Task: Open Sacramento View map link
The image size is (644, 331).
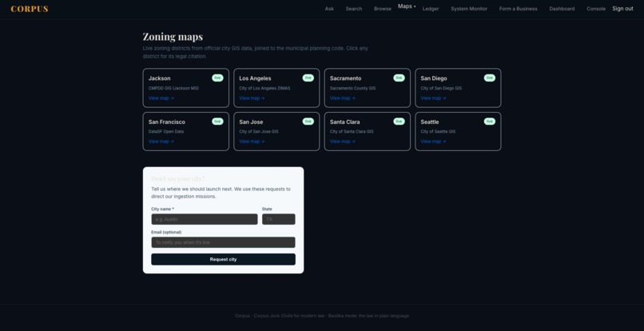Action: click(343, 98)
